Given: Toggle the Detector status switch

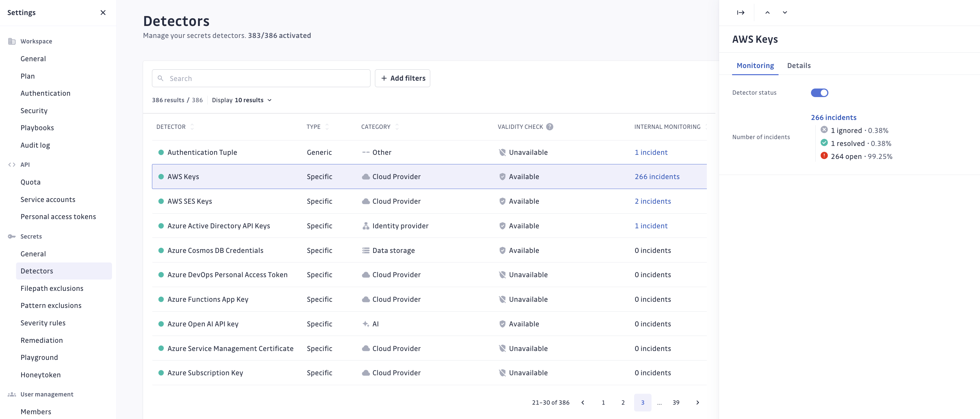Looking at the screenshot, I should point(820,93).
